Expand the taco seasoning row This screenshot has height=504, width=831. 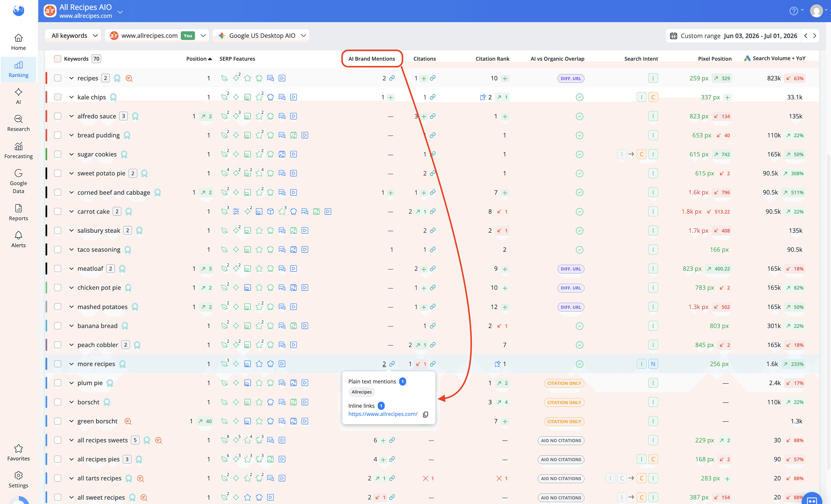coord(71,249)
